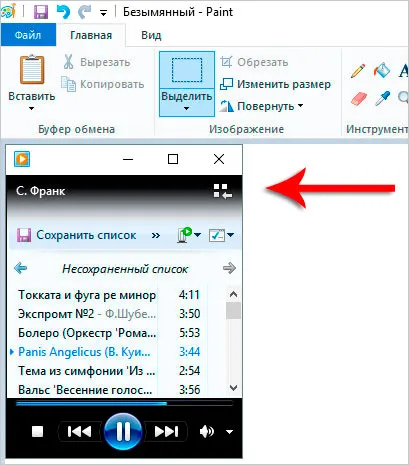Expand the Выделить dropdown arrow

187,108
